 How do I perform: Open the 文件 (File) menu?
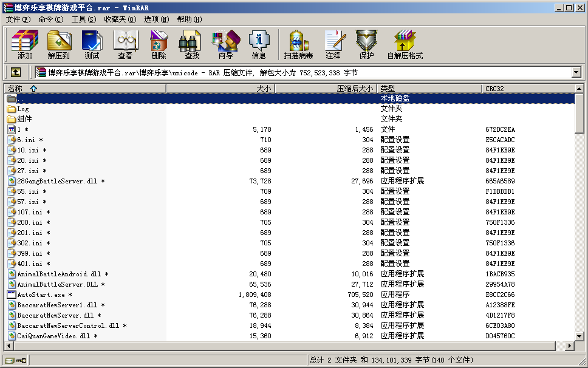coord(18,19)
